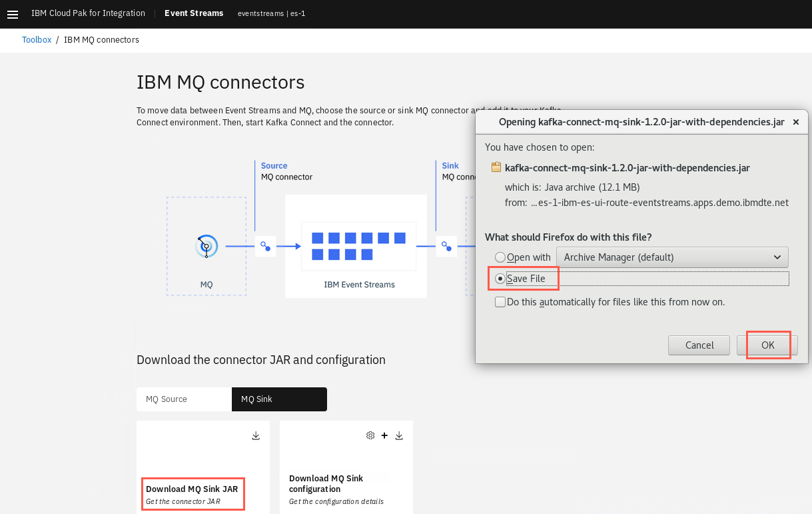The width and height of the screenshot is (812, 514).
Task: Select the Open with radio button
Action: point(500,257)
